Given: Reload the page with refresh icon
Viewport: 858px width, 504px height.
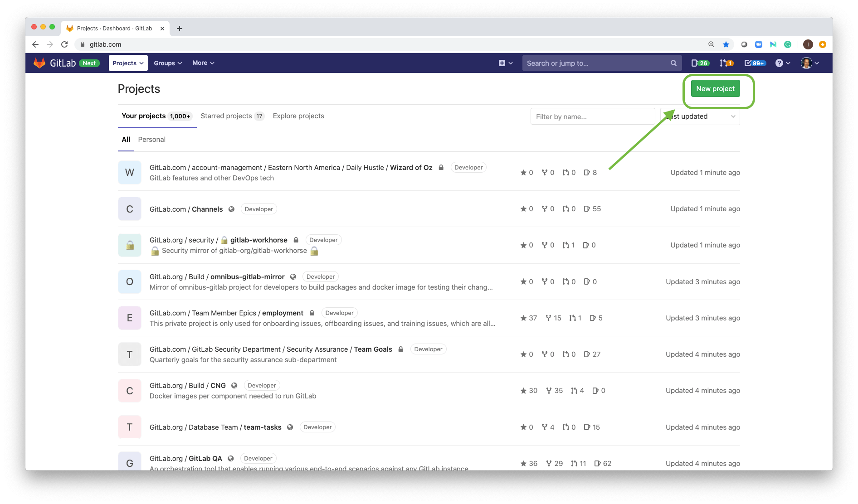Looking at the screenshot, I should (64, 44).
